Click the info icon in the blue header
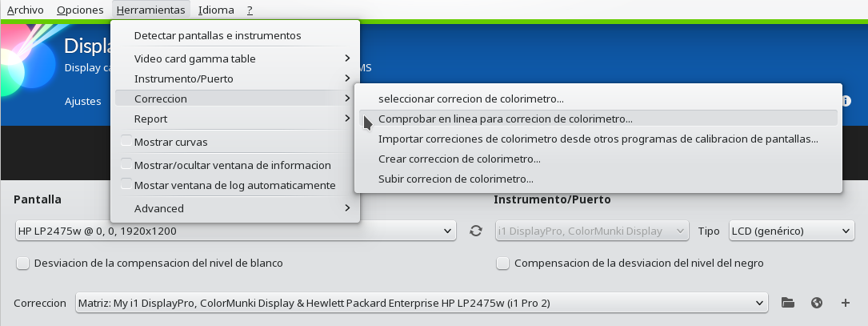Viewport: 868px width, 326px height. (x=846, y=101)
